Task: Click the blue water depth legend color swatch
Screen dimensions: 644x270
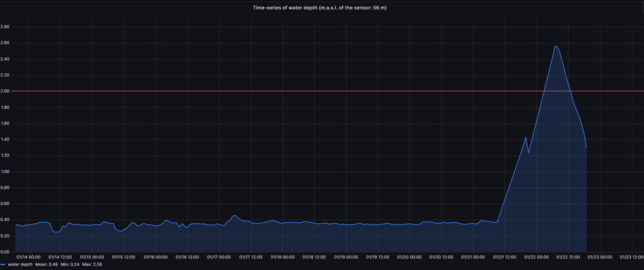Action: 4,265
